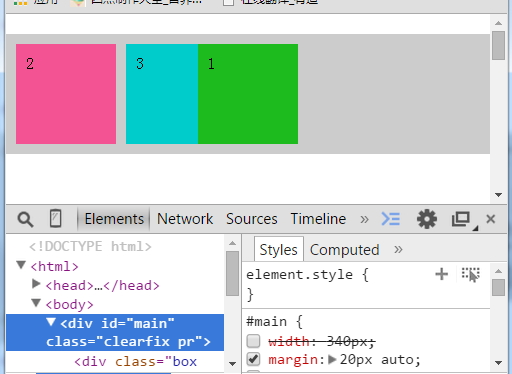Click the element.style rule text
Image resolution: width=512 pixels, height=374 pixels.
coord(299,275)
